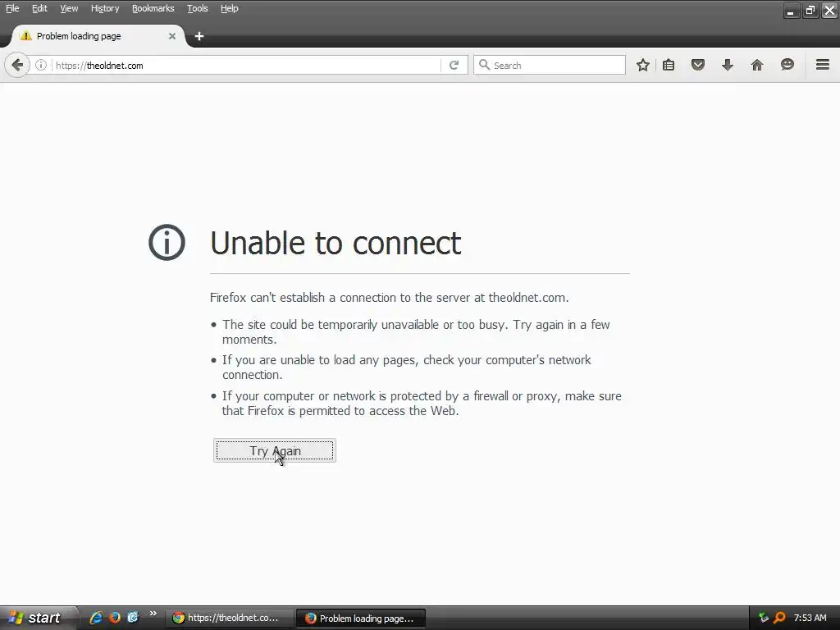Open the Downloads arrow button
Screen dimensions: 840x630
pyautogui.click(x=728, y=66)
